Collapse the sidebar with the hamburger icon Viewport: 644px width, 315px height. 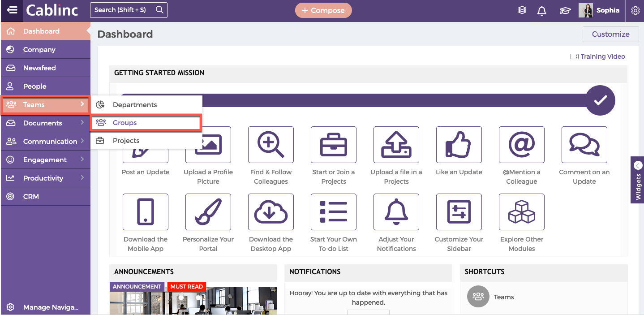coord(12,10)
